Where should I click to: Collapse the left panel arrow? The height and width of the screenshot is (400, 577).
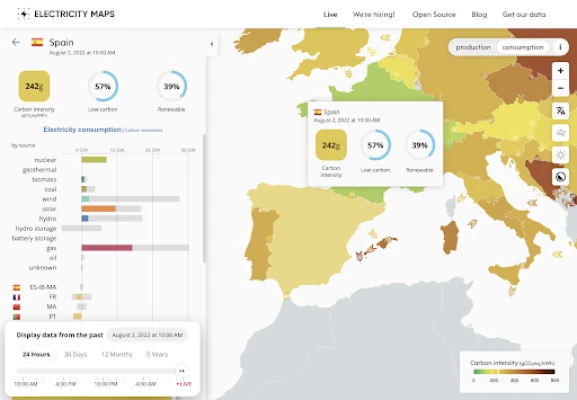tap(212, 44)
